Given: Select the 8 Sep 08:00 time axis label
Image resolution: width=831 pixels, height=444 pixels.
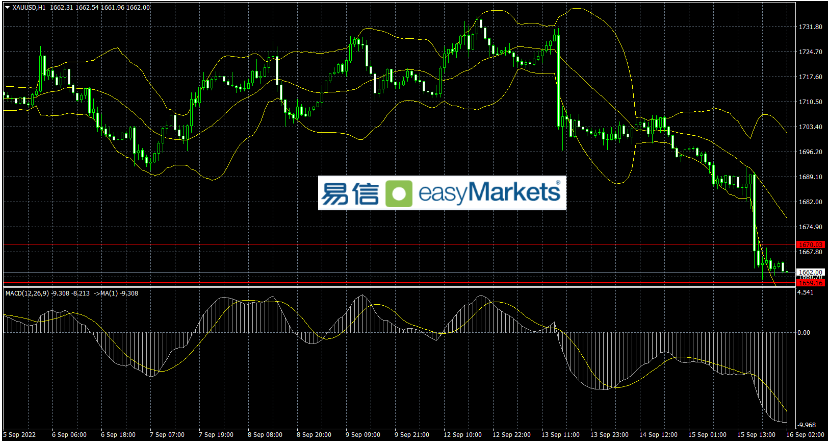Looking at the screenshot, I should point(267,434).
